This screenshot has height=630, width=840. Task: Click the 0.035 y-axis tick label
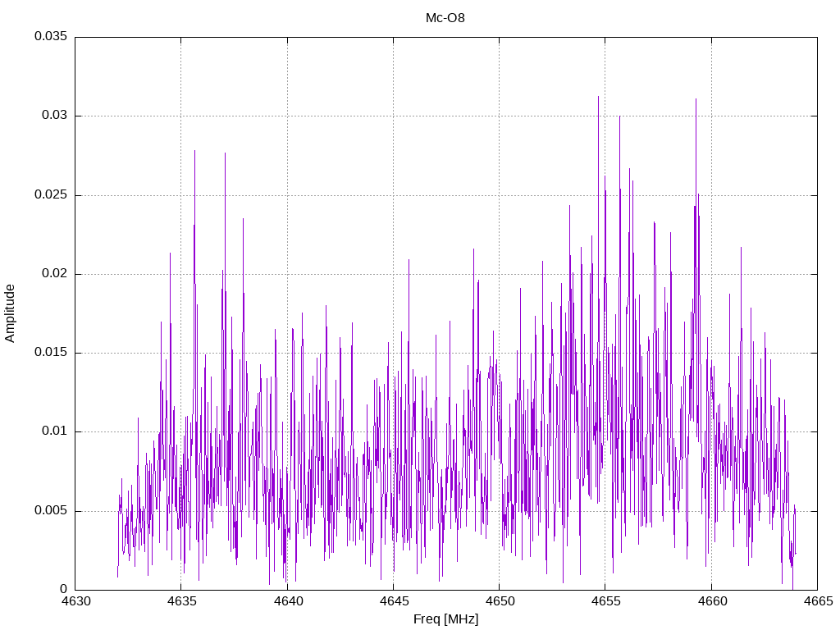51,36
